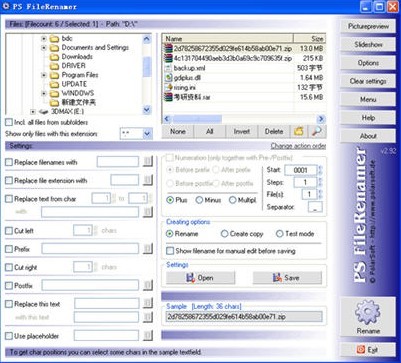Click the archive icon of 4c131704490aeb file
Viewport: 401px width, 363px height.
click(169, 58)
